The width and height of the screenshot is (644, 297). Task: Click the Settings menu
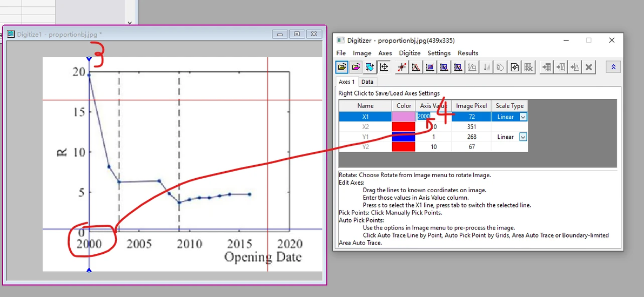click(x=439, y=53)
